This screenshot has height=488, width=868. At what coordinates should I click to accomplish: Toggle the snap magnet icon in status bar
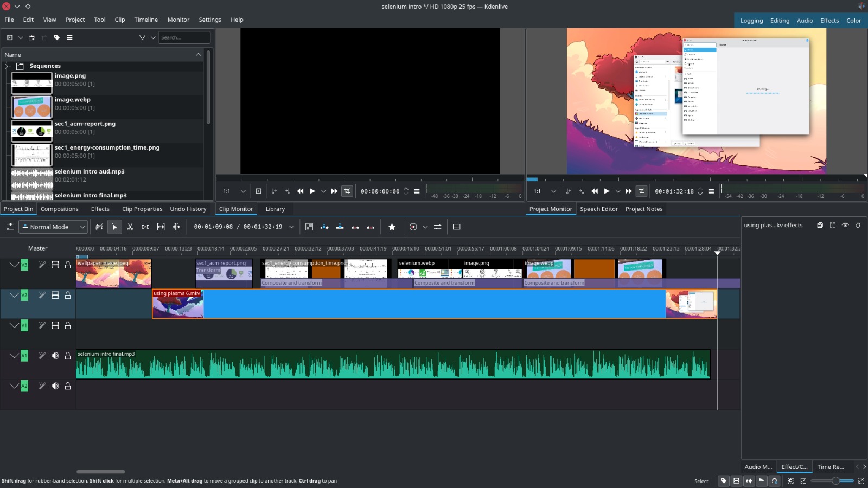774,481
